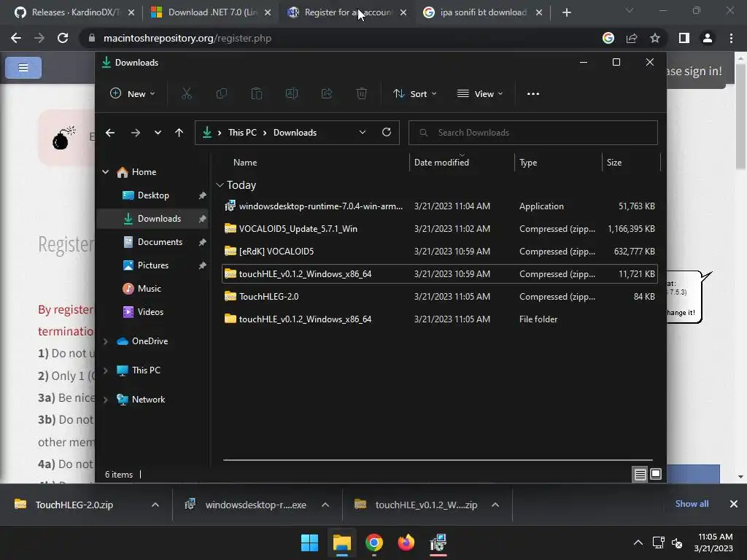This screenshot has height=560, width=747.
Task: Open recent locations dropdown arrow
Action: (158, 133)
